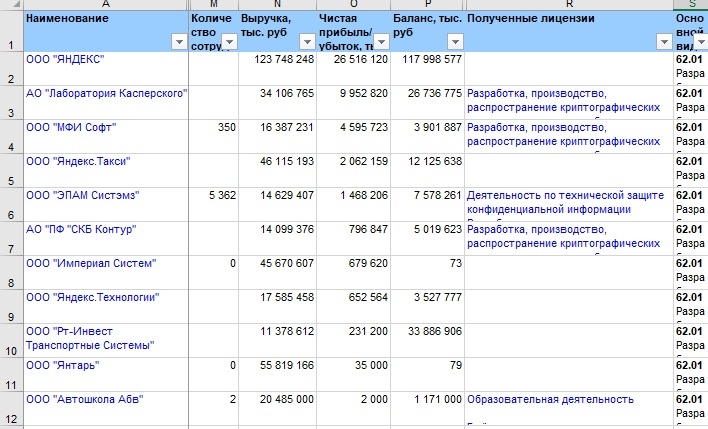Click employee count 5 362
The width and height of the screenshot is (708, 429).
click(214, 205)
